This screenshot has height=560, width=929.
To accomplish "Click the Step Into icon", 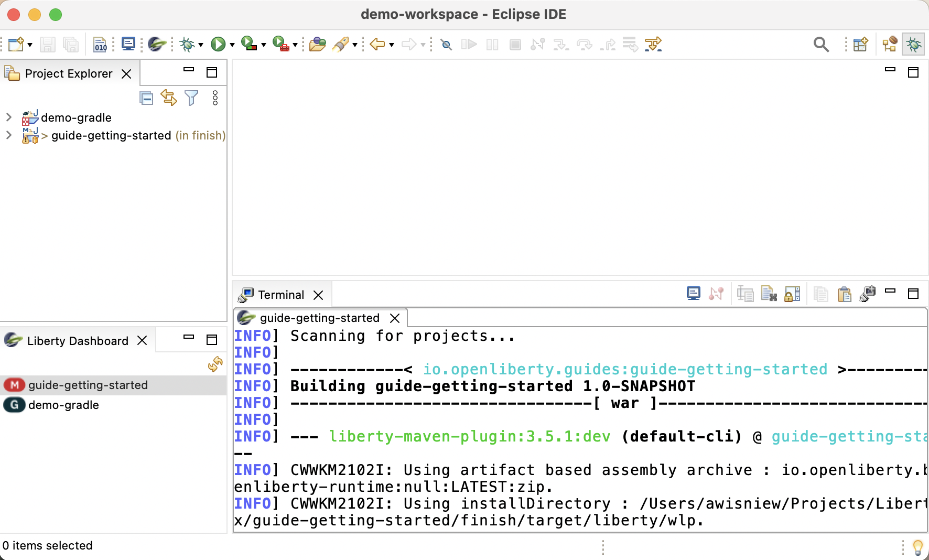I will click(561, 44).
